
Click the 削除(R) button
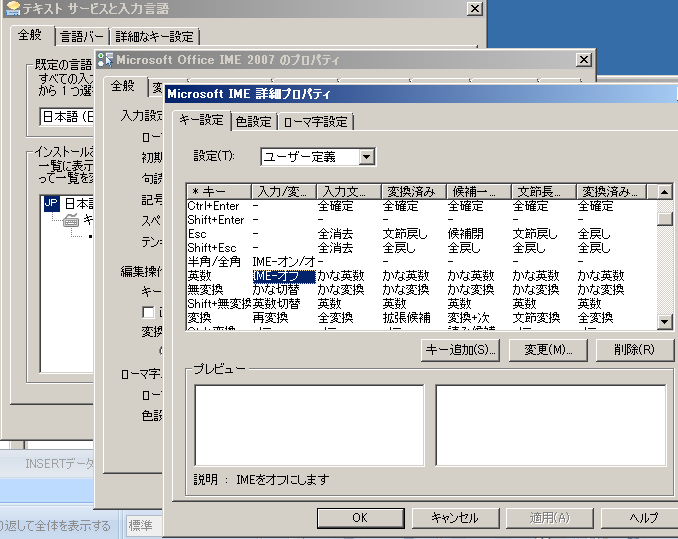634,350
